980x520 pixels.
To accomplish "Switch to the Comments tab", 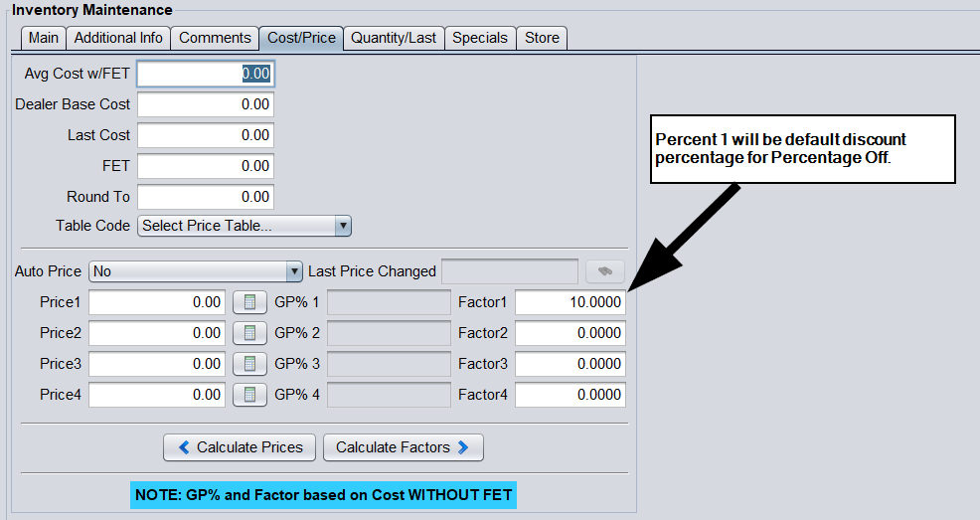I will tap(215, 38).
